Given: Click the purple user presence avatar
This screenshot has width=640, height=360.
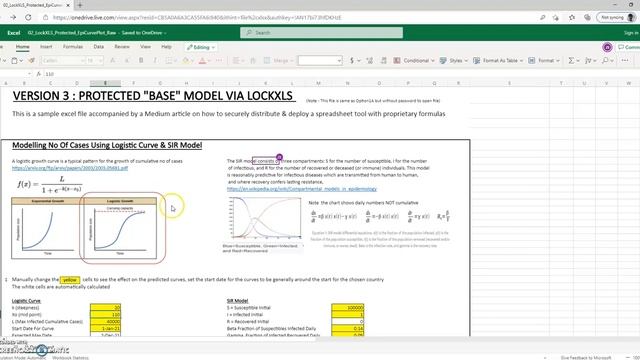Looking at the screenshot, I should (607, 47).
